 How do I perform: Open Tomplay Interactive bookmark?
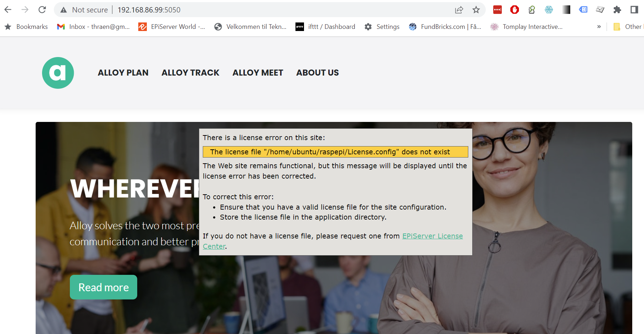point(526,27)
